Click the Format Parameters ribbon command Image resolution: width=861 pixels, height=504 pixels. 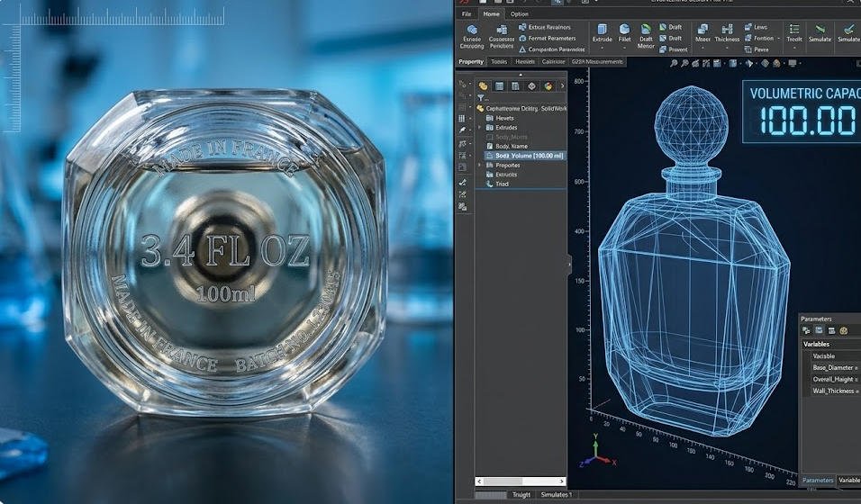pyautogui.click(x=551, y=39)
